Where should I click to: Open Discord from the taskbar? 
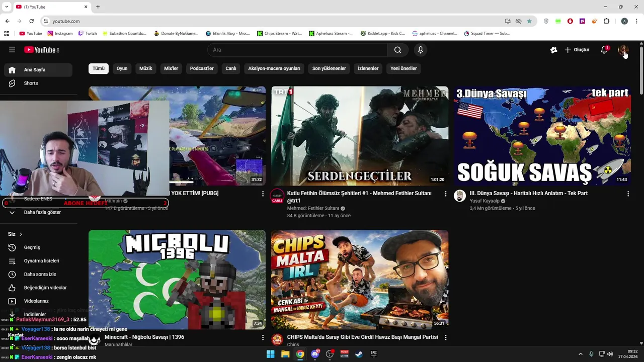coord(315,354)
